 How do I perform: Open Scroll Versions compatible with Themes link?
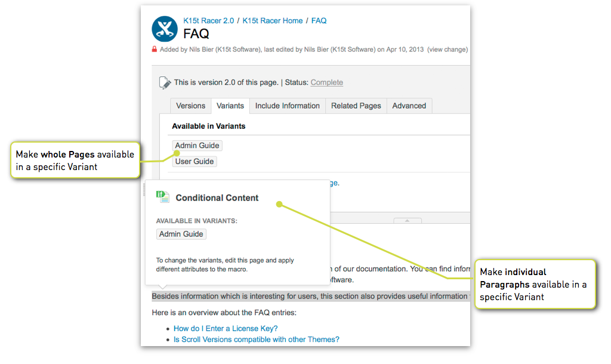click(257, 340)
